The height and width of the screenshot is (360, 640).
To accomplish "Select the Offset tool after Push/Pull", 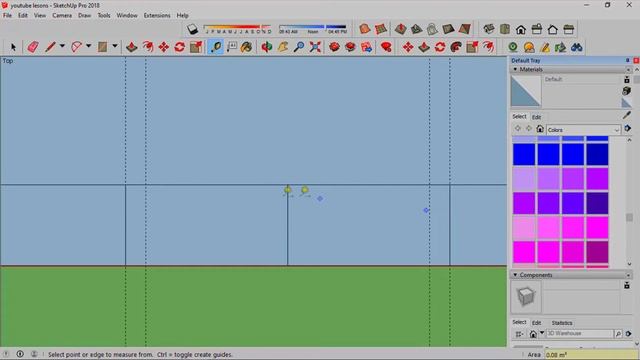I will pyautogui.click(x=148, y=47).
